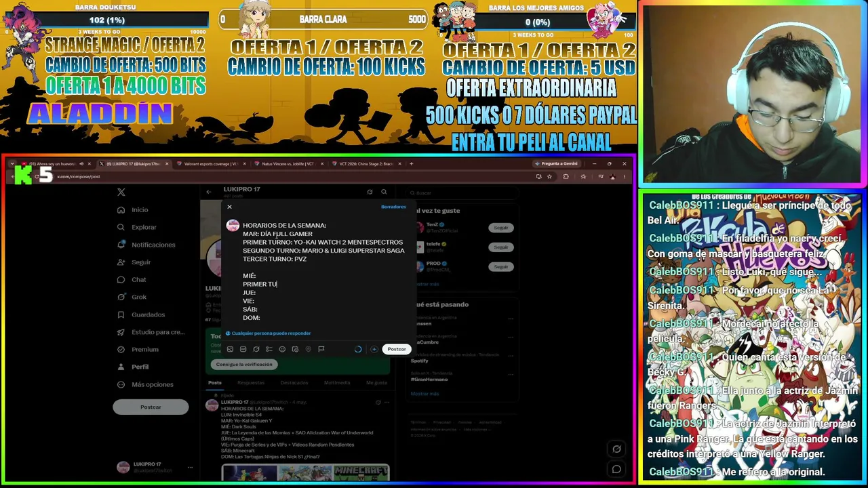Follow PROD with Seguir button

click(x=500, y=266)
